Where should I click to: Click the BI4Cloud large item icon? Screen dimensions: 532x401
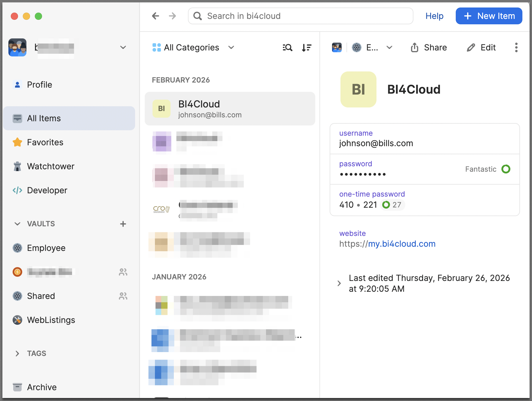358,89
